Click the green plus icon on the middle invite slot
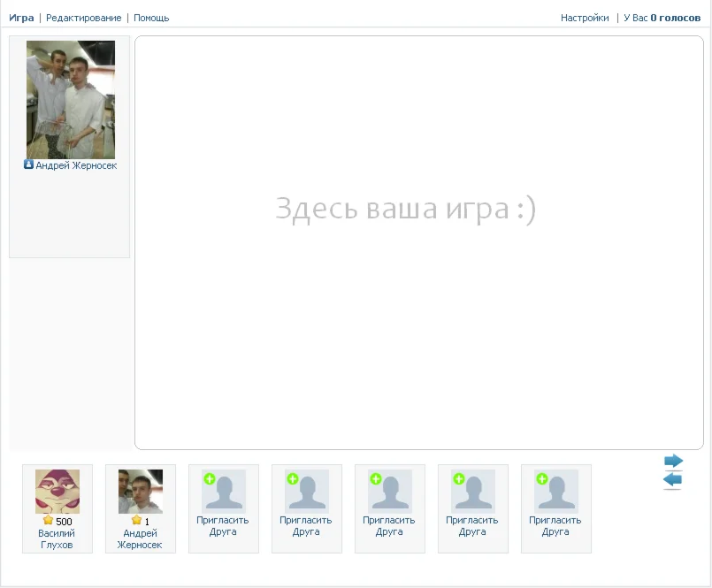This screenshot has width=712, height=588. (376, 477)
